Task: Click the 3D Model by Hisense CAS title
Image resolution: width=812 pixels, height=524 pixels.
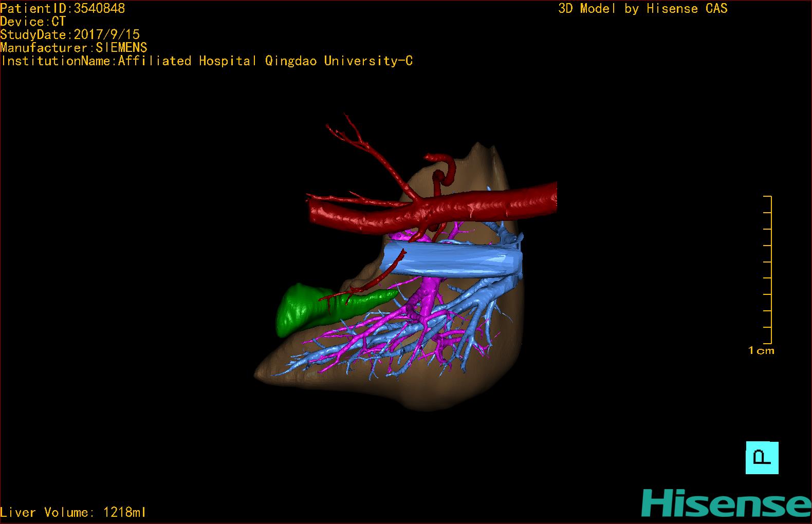Action: [x=642, y=8]
